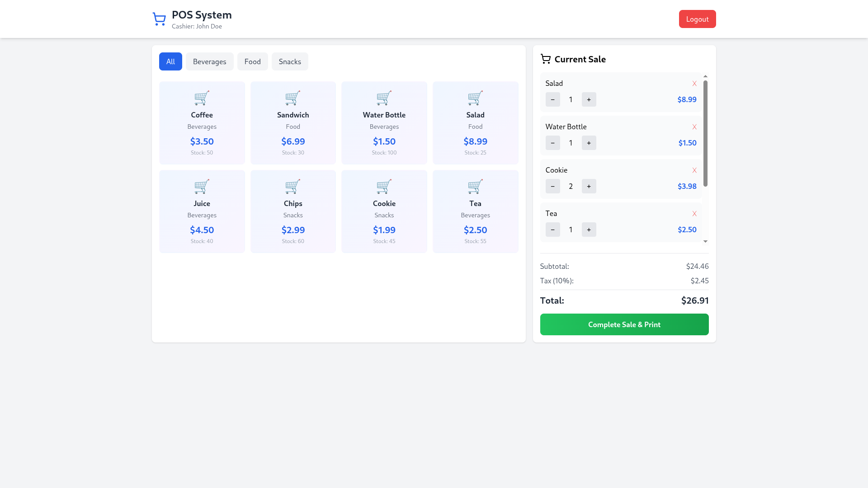Increase the Salad quantity
This screenshot has height=488, width=868.
point(589,99)
